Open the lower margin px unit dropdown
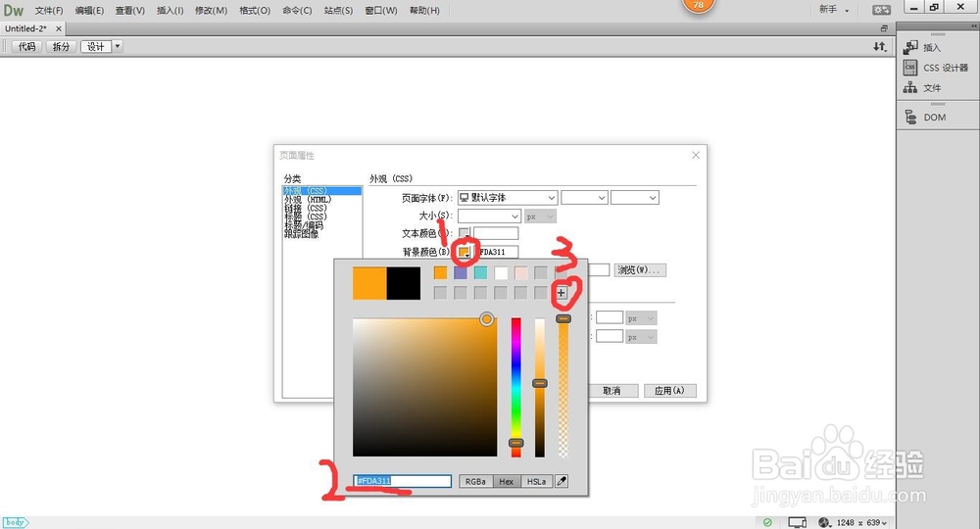Viewport: 980px width, 529px height. [641, 337]
